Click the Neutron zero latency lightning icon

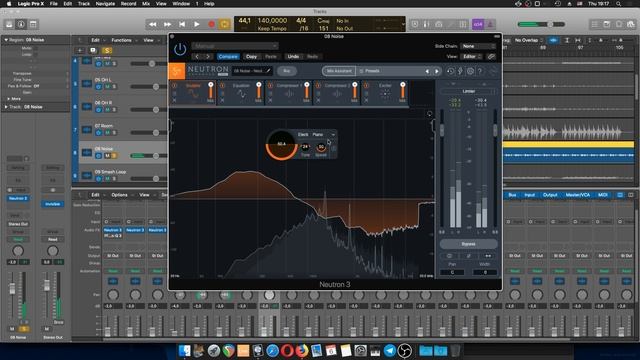(460, 71)
